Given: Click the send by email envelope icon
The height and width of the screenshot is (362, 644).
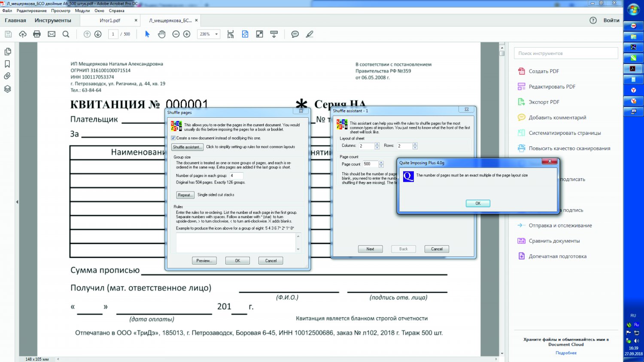Looking at the screenshot, I should click(52, 34).
